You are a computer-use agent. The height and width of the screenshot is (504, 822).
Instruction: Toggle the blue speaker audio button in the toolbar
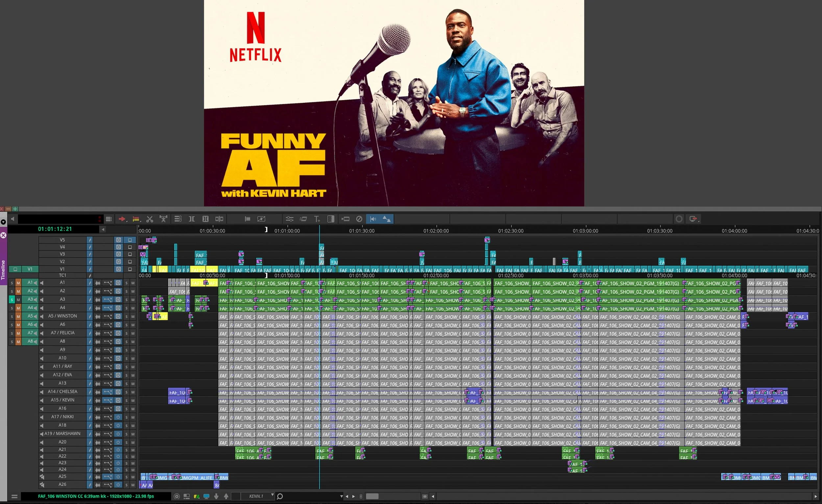click(x=373, y=219)
